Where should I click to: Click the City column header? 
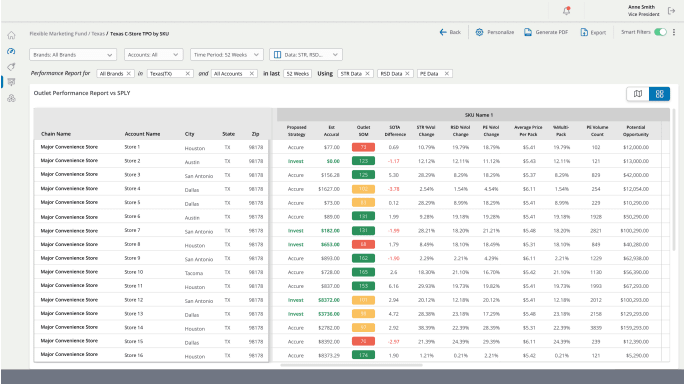189,134
